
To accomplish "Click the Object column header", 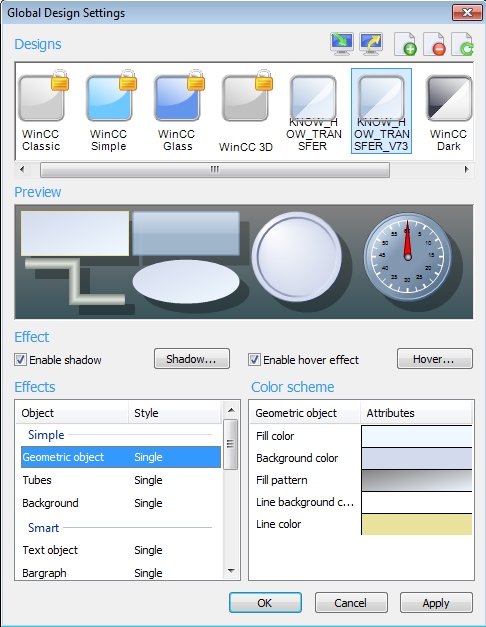I will click(x=72, y=413).
